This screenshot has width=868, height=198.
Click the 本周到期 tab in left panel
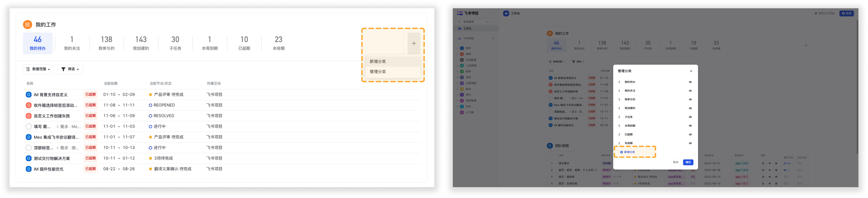point(210,43)
